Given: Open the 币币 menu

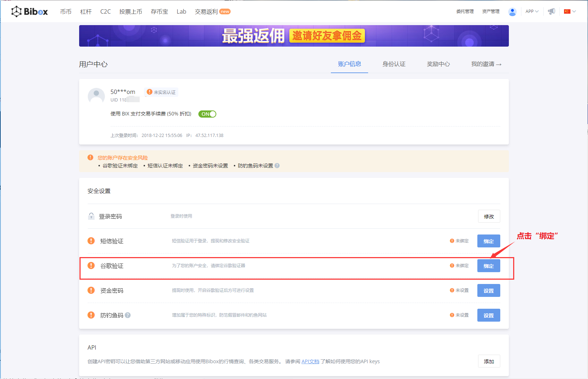Looking at the screenshot, I should pos(66,12).
